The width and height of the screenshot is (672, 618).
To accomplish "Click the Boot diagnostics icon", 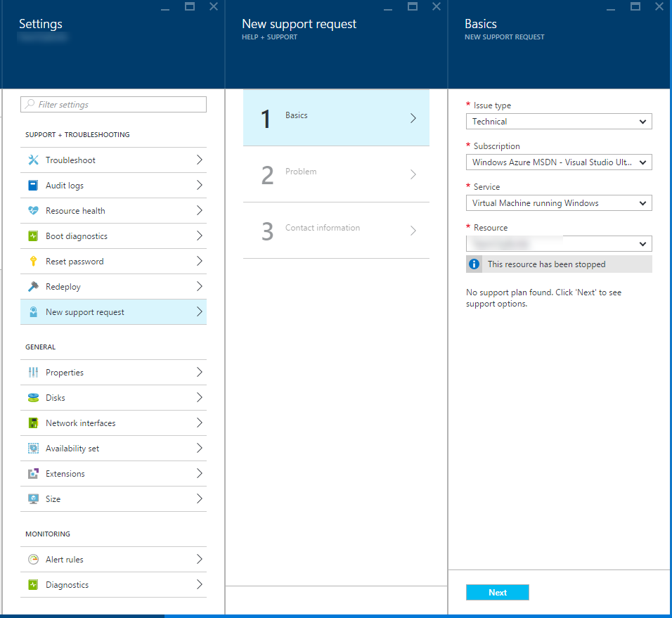I will [34, 236].
